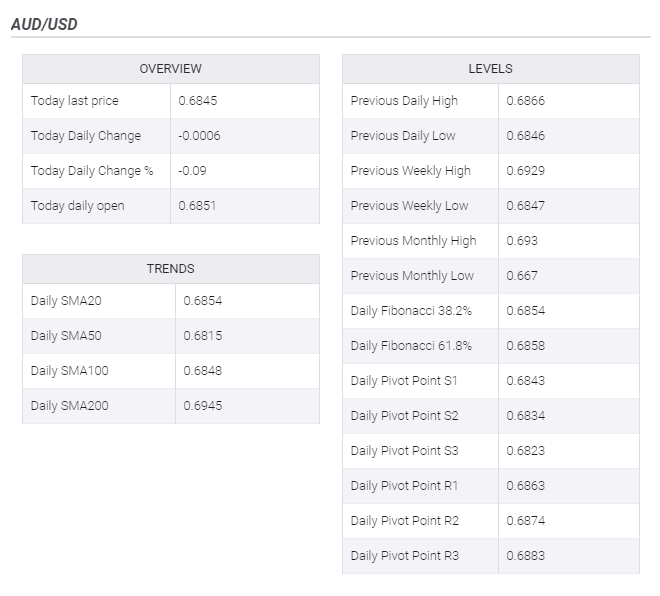The height and width of the screenshot is (596, 660).
Task: Click the 'Daily SMA200' label
Action: (69, 406)
